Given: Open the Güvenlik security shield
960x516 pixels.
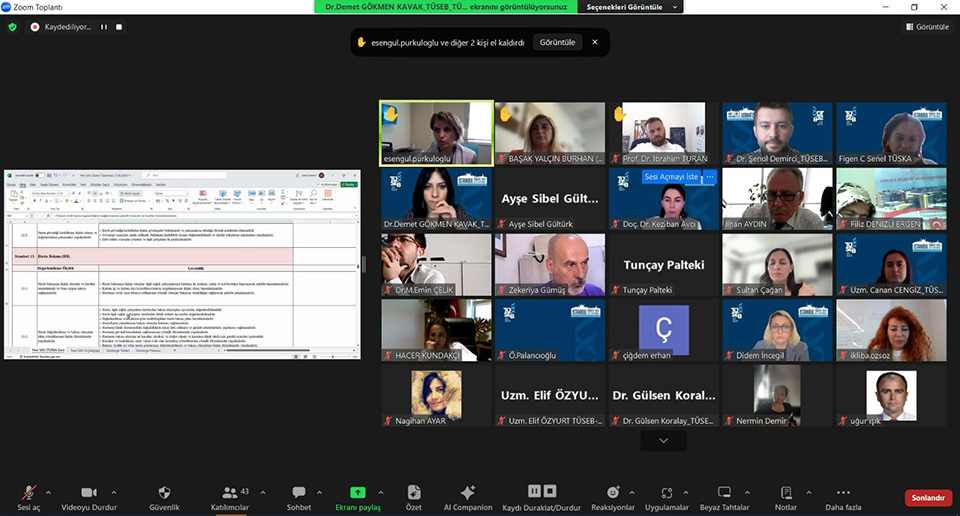Looking at the screenshot, I should [164, 495].
